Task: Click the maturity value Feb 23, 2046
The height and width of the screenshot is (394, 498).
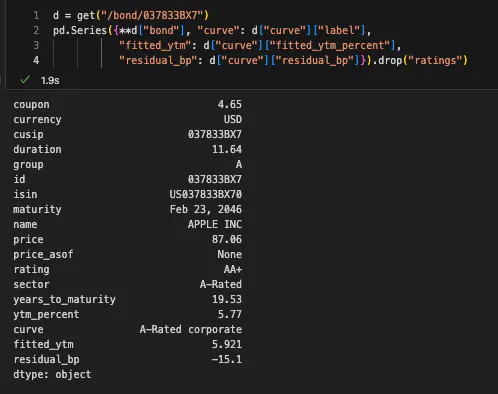Action: tap(206, 209)
